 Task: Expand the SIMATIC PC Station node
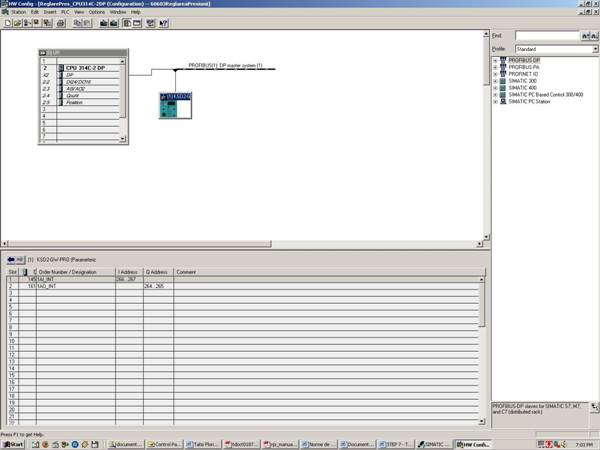click(x=496, y=102)
